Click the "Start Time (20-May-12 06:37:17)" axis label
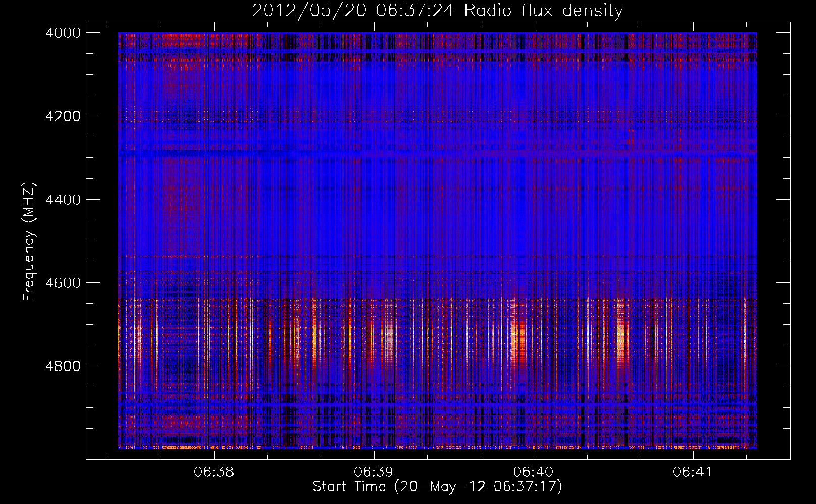Image resolution: width=816 pixels, height=504 pixels. coord(437,487)
